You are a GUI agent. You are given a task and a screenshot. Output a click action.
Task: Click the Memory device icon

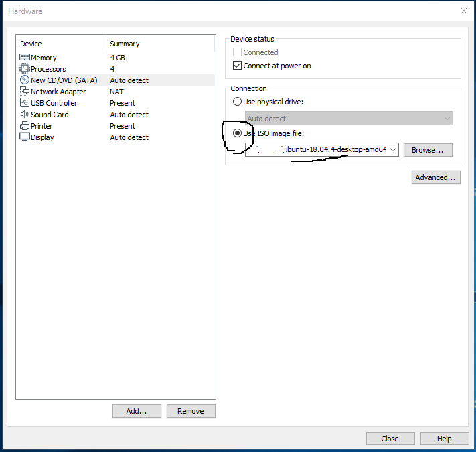coord(25,57)
